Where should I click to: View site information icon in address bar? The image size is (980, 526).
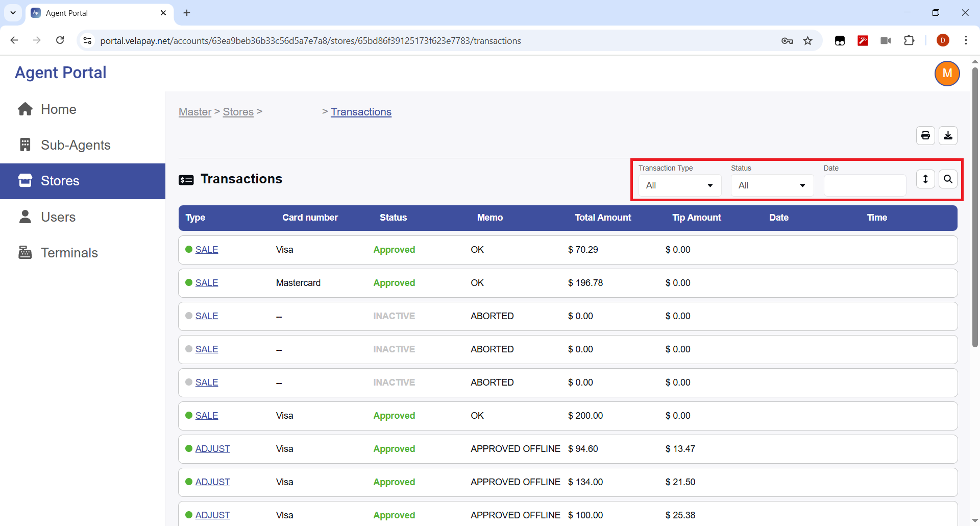pyautogui.click(x=87, y=40)
